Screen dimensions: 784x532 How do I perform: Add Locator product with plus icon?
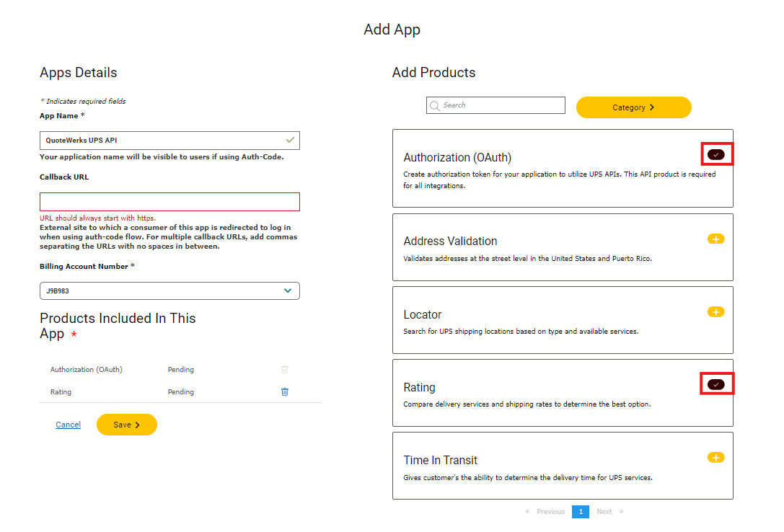[715, 312]
